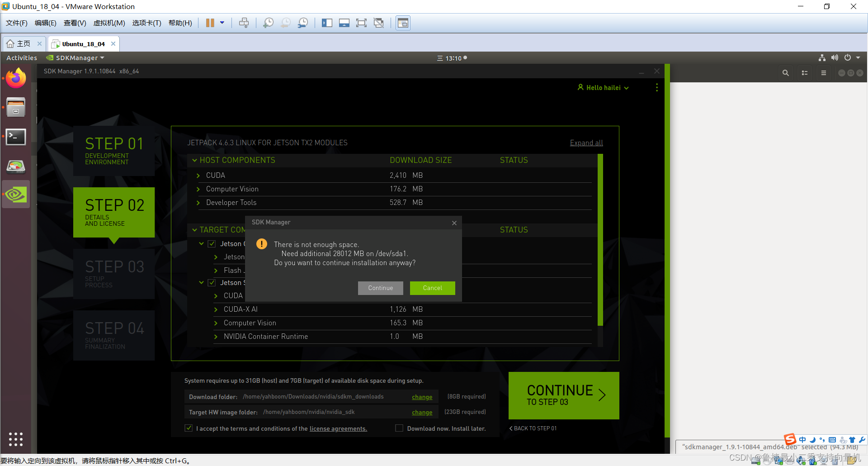The height and width of the screenshot is (466, 868).
Task: Close the Ubuntu_18_04 tab
Action: click(x=113, y=44)
